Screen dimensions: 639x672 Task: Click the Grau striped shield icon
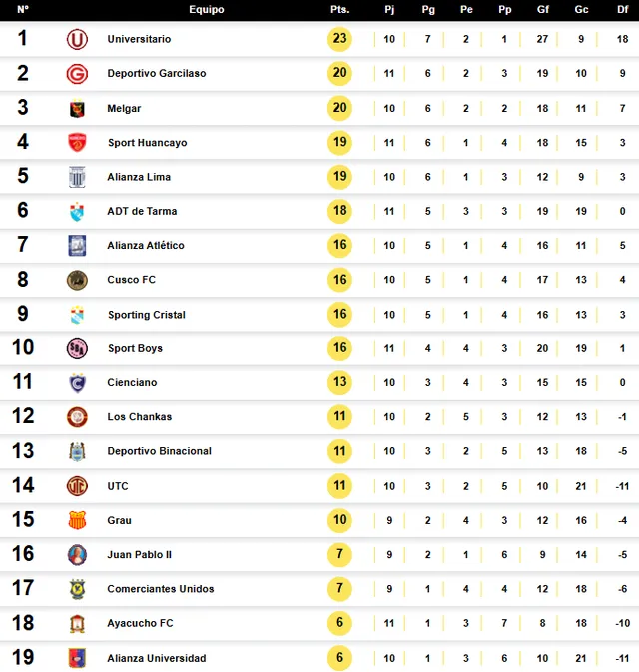77,520
